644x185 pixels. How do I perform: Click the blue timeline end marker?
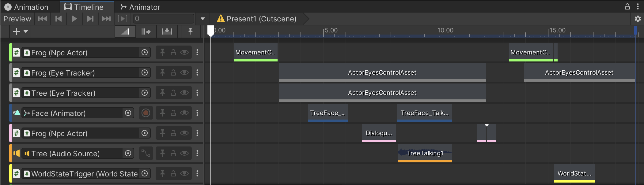[x=635, y=31]
